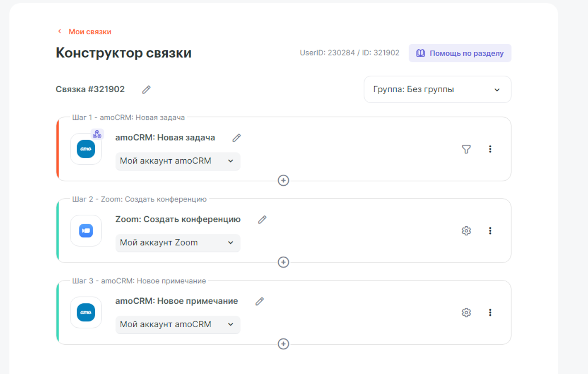Click the filter icon in Step 1
This screenshot has width=588, height=374.
click(466, 149)
